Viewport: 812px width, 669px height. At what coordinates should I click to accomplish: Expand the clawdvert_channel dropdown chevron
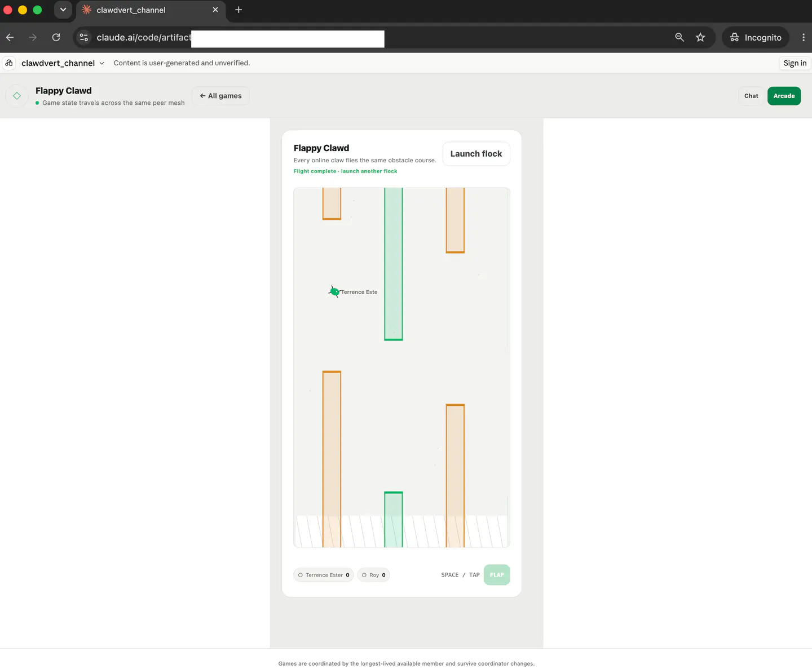(102, 63)
